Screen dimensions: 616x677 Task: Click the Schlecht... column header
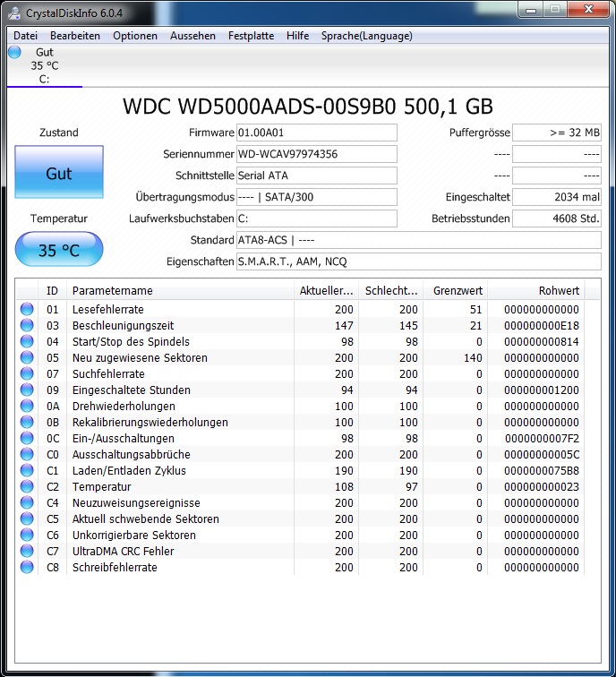[x=390, y=290]
